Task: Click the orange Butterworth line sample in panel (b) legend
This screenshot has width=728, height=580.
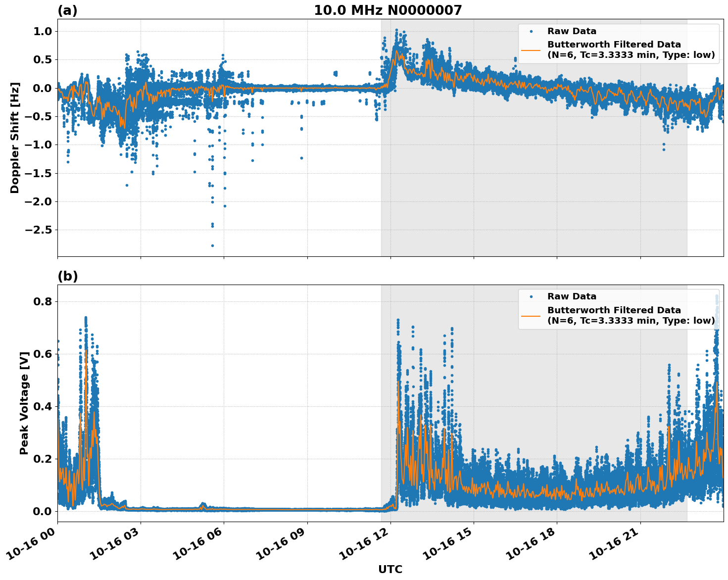Action: 531,315
